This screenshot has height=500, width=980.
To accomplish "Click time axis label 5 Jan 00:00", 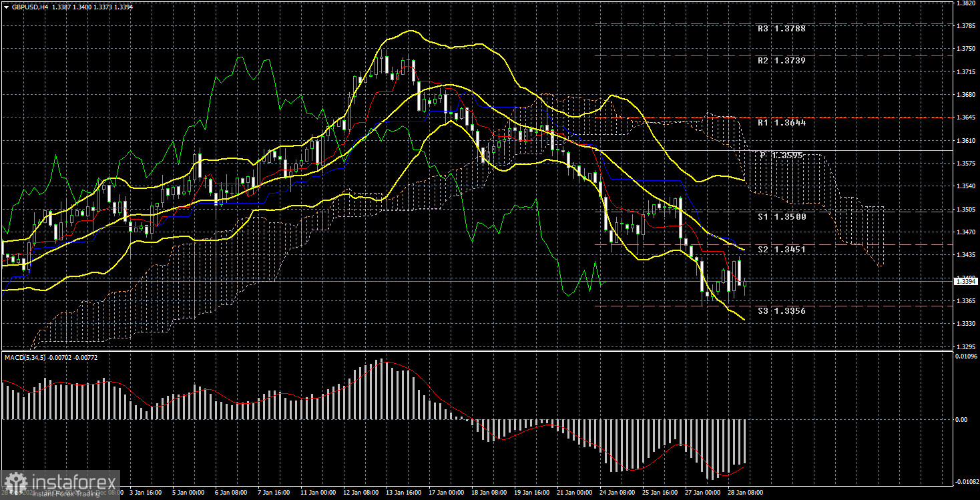I will point(188,493).
